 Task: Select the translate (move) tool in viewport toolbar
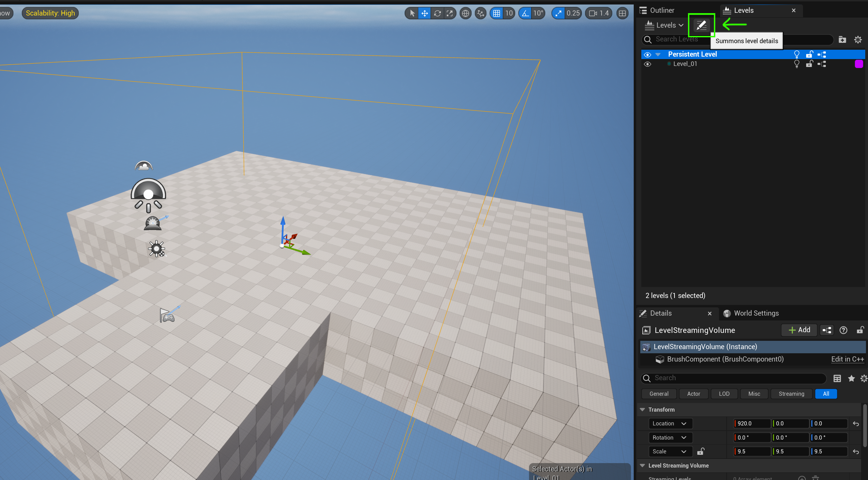[424, 13]
